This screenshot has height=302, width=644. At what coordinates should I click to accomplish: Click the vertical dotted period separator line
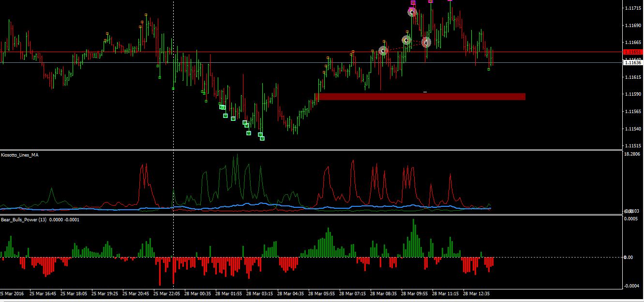(x=174, y=145)
